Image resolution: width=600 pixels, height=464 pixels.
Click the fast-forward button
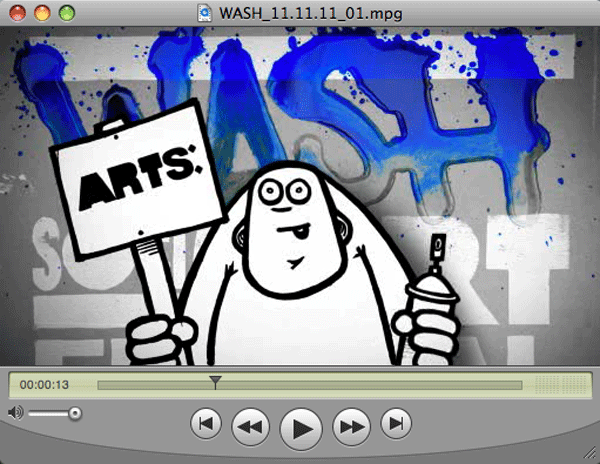pos(351,426)
